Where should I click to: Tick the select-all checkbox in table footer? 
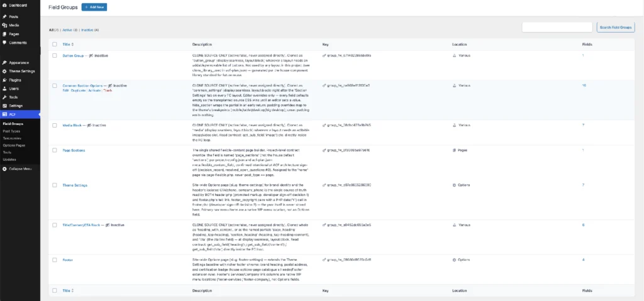coord(55,290)
